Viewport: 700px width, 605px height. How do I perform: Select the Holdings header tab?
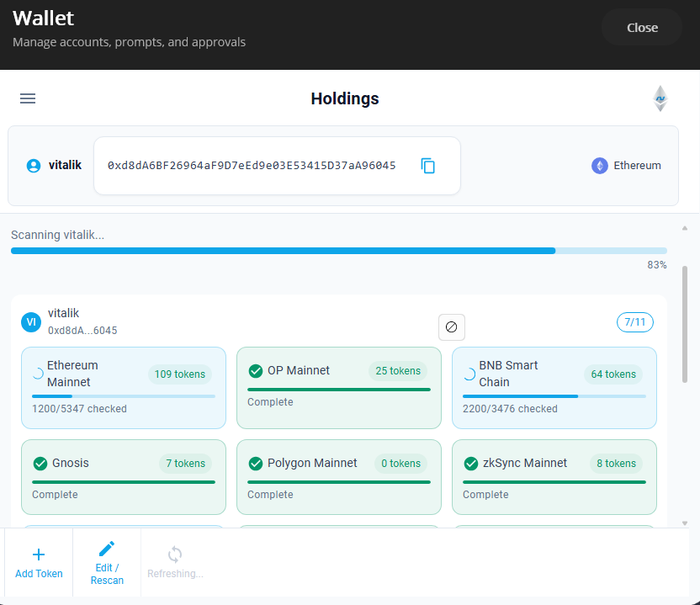345,98
